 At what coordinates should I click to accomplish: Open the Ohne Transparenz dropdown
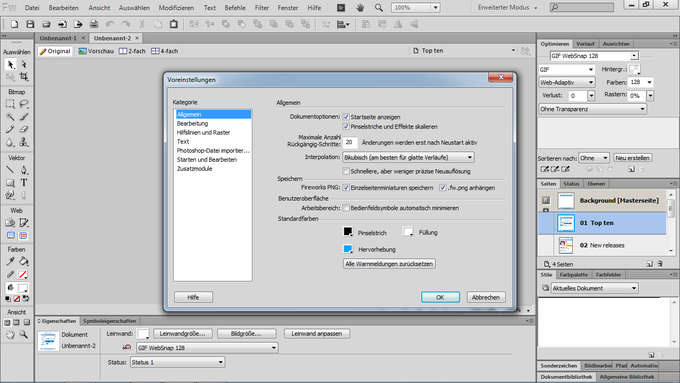pos(592,109)
